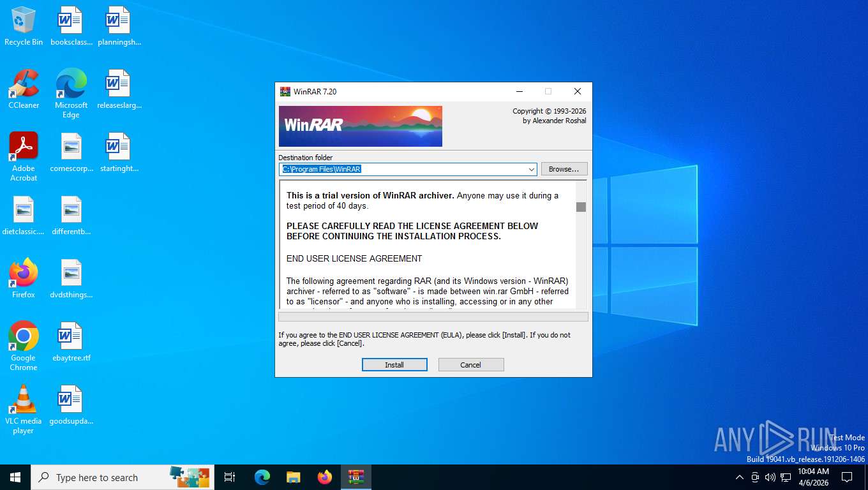Viewport: 868px width, 490px height.
Task: Open Task View from the taskbar
Action: point(230,477)
